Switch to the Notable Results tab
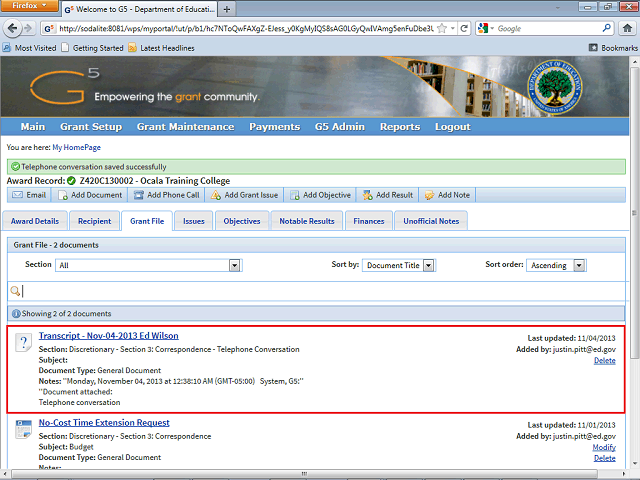The width and height of the screenshot is (640, 480). point(307,221)
